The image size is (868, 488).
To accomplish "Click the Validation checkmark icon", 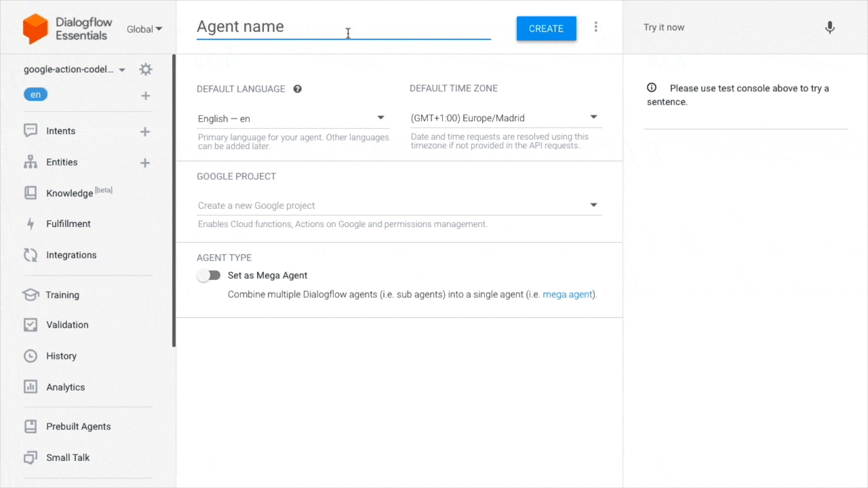I will pyautogui.click(x=30, y=325).
